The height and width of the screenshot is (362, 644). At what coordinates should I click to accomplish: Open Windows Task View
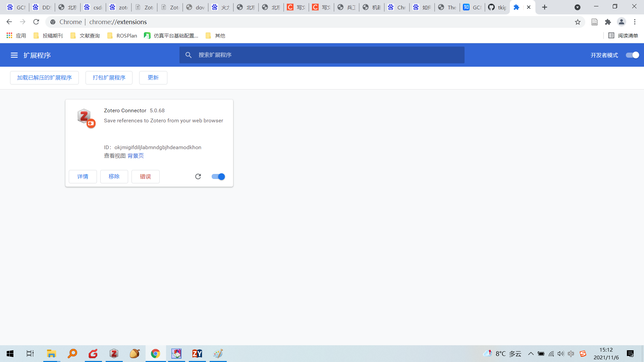tap(30, 354)
